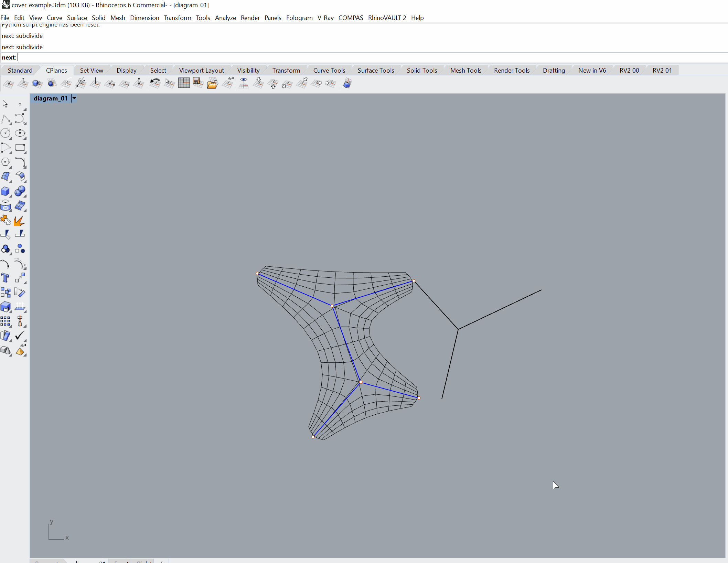
Task: Click the upper central mesh vertex node
Action: coord(332,306)
